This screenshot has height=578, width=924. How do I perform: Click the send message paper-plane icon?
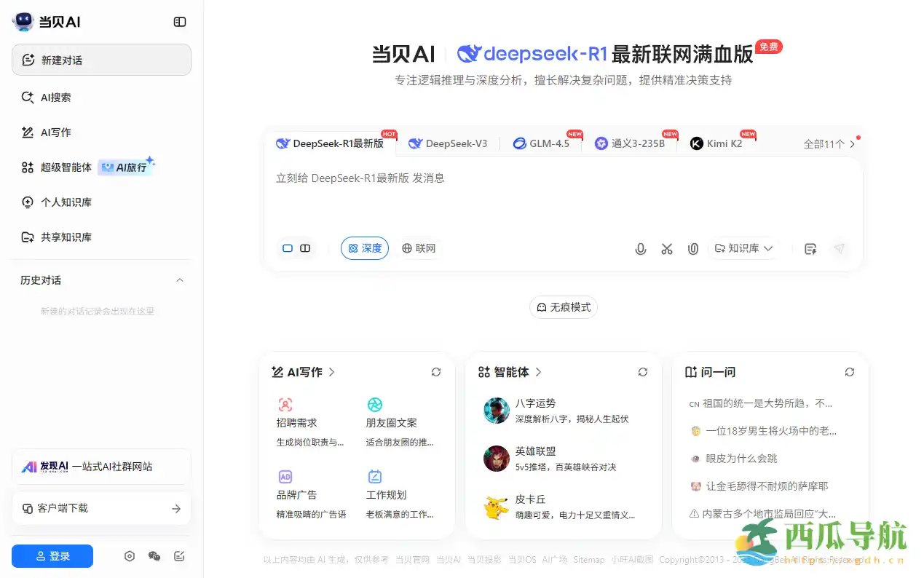[x=840, y=248]
